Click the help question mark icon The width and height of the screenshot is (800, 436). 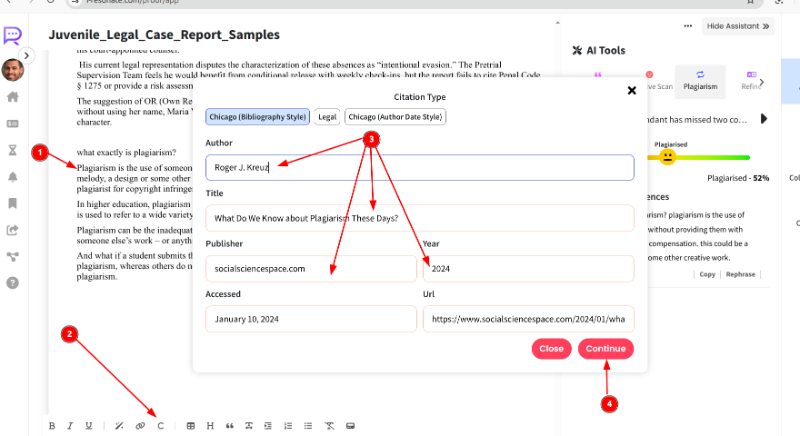click(x=12, y=282)
